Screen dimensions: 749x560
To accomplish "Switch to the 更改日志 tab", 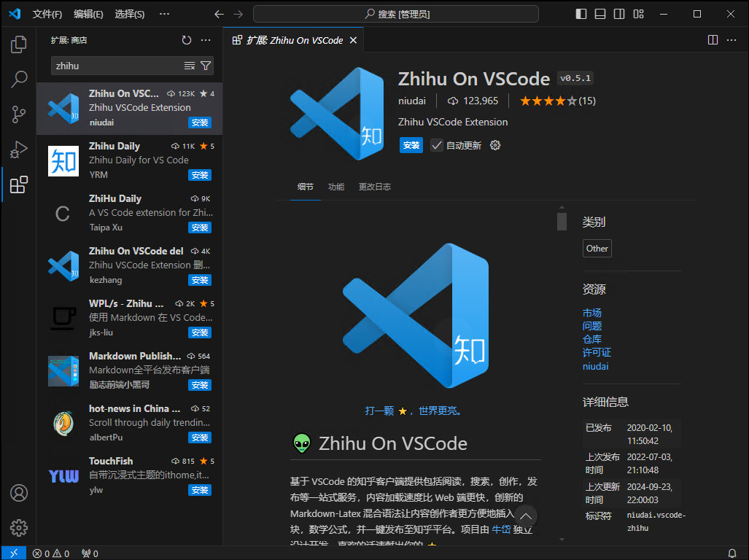I will pos(374,187).
